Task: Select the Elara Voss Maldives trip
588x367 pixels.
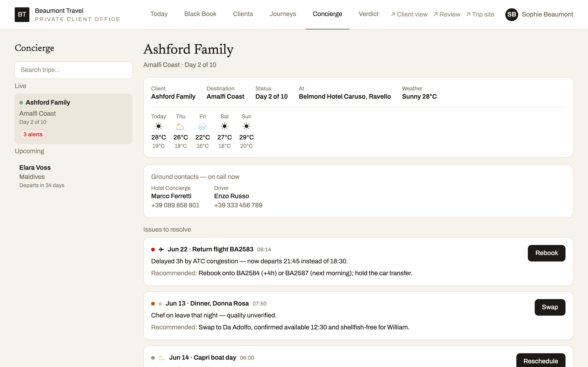Action: click(x=73, y=176)
